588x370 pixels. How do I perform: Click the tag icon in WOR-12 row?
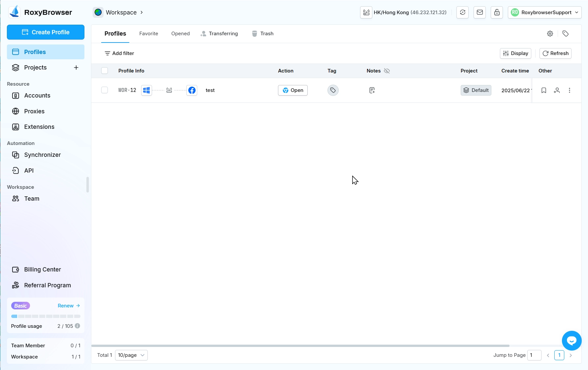coord(333,90)
